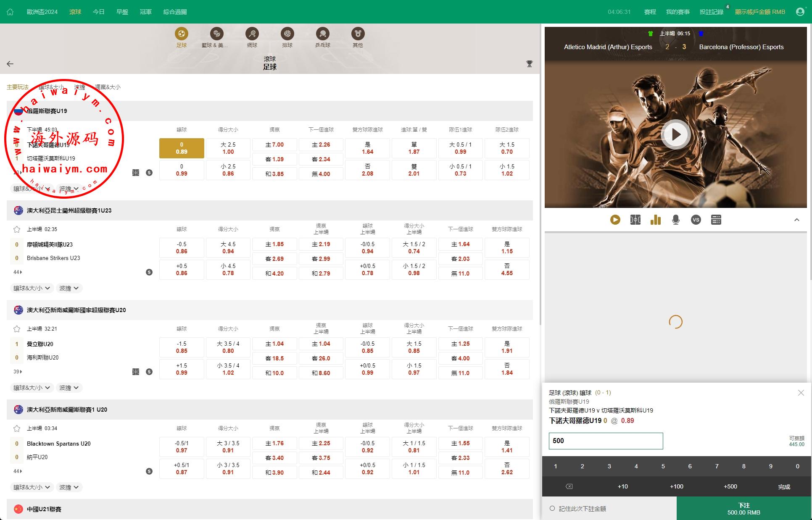Select the 排球 volleyball sport icon
Image resolution: width=812 pixels, height=520 pixels.
pos(287,34)
